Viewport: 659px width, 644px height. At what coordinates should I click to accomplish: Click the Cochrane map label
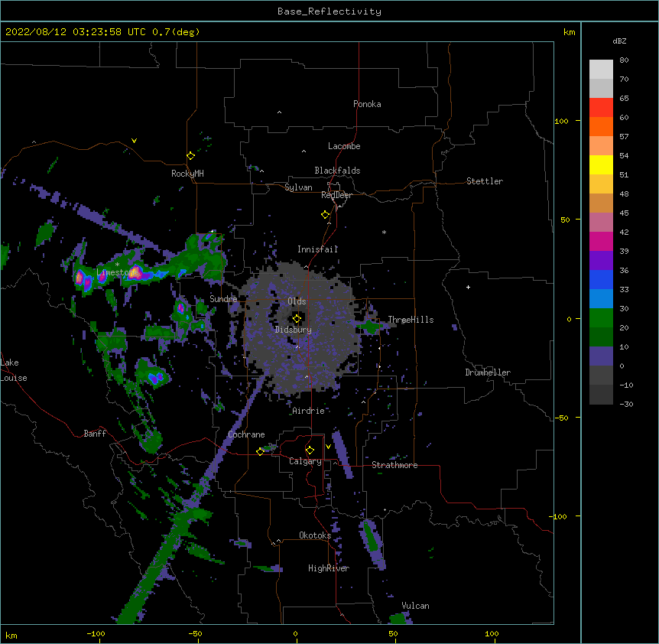246,434
